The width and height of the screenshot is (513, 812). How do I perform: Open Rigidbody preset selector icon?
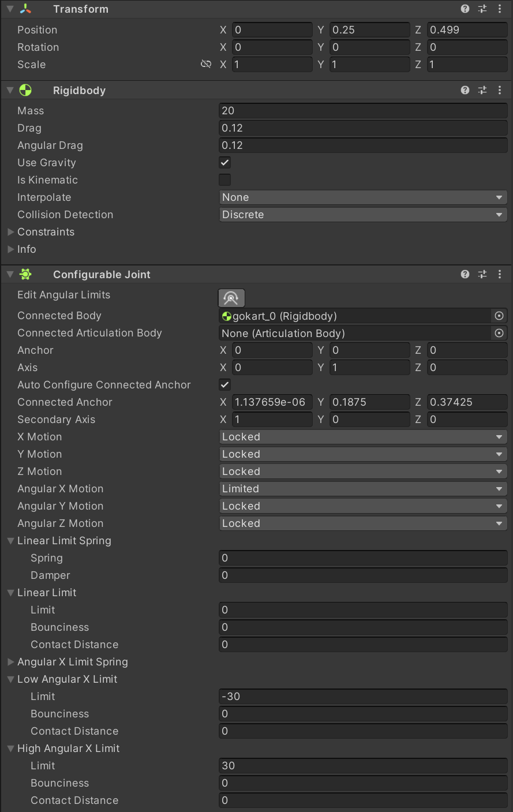pyautogui.click(x=482, y=90)
